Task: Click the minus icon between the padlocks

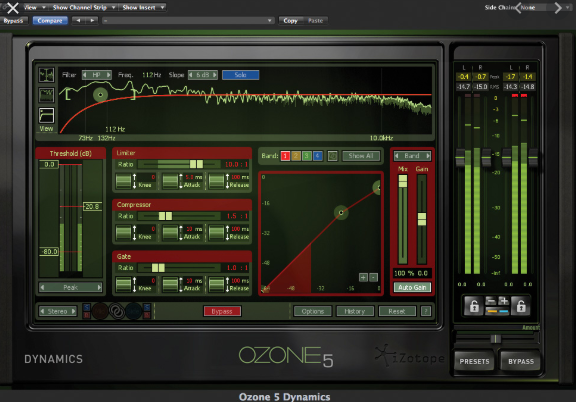Action: [490, 301]
